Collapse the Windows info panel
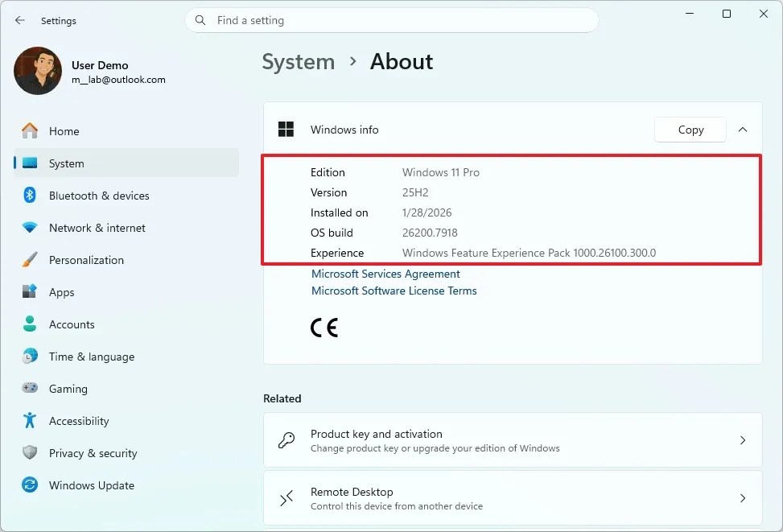Screen dimensions: 783x532 coord(743,129)
